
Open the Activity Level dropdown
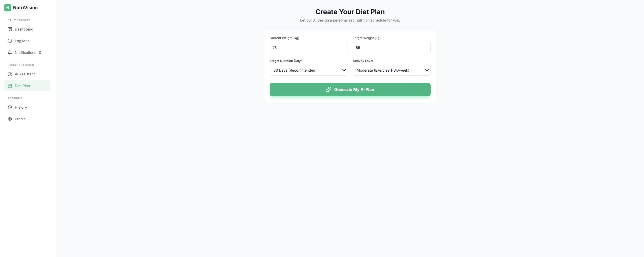click(x=392, y=70)
